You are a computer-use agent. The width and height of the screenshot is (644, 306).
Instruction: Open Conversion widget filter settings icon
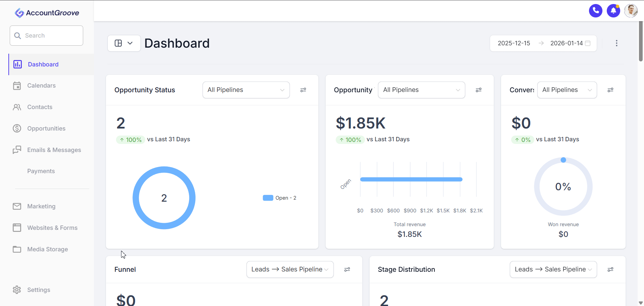tap(610, 90)
